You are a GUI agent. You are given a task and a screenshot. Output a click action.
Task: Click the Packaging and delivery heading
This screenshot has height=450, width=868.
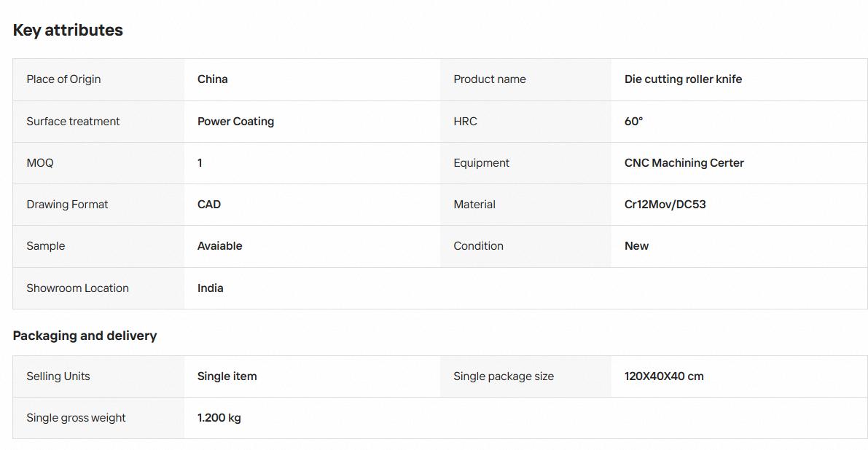coord(85,336)
